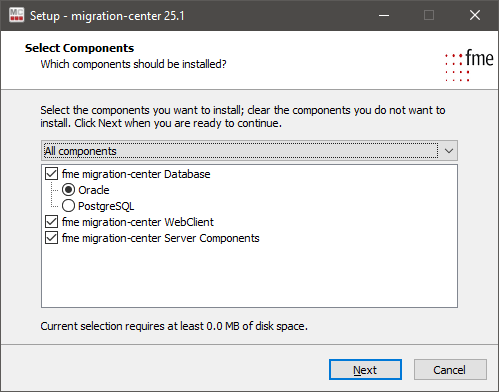Click the 'Setup - migration-center 25.1' title
This screenshot has height=392, width=499.
107,16
